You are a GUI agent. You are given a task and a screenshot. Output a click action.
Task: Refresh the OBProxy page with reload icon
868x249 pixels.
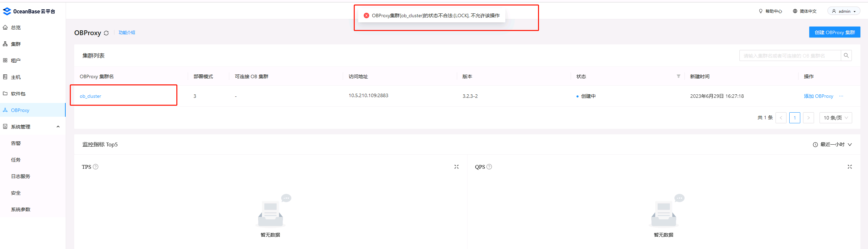(x=106, y=33)
